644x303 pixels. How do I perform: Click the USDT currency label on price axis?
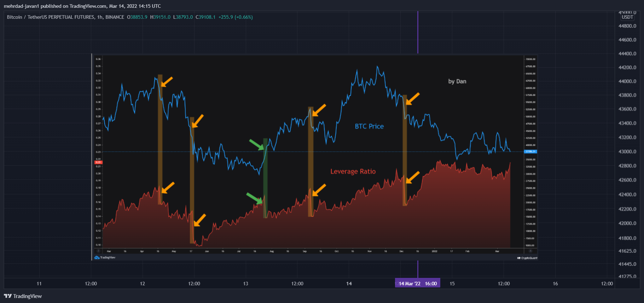(627, 17)
